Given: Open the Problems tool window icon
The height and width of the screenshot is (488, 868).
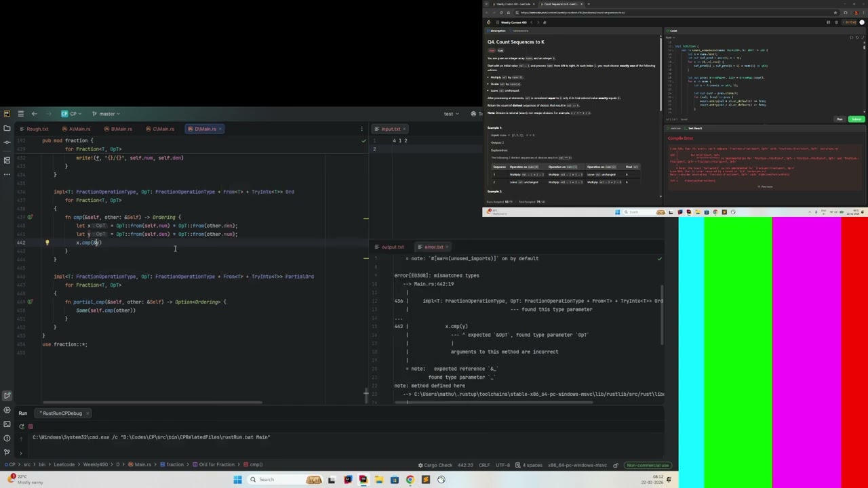Looking at the screenshot, I should coord(7,439).
